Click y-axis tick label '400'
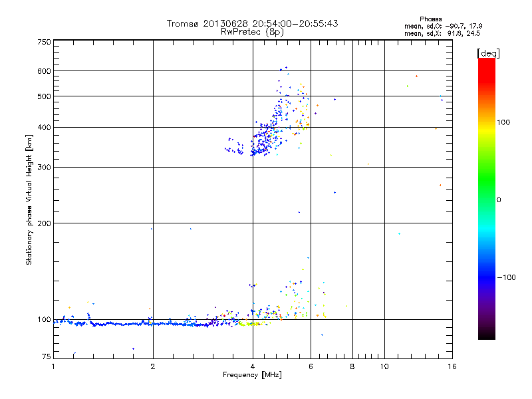The width and height of the screenshot is (532, 399). (x=44, y=128)
